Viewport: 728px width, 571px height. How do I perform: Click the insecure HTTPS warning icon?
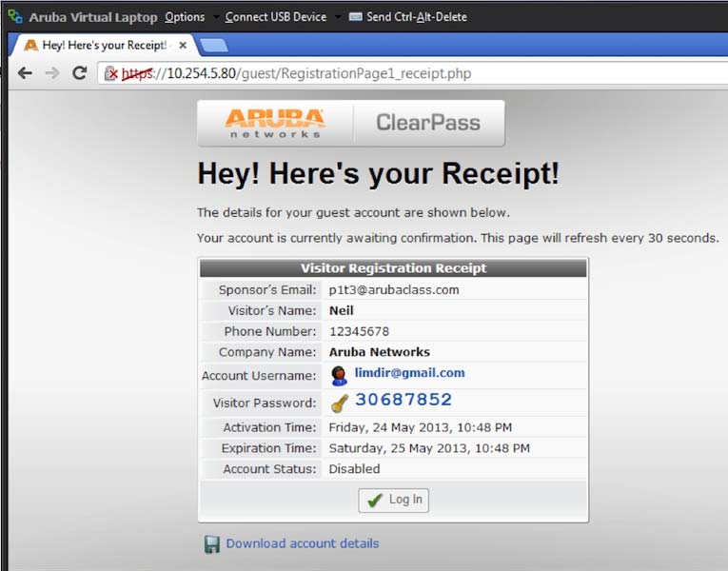click(111, 73)
